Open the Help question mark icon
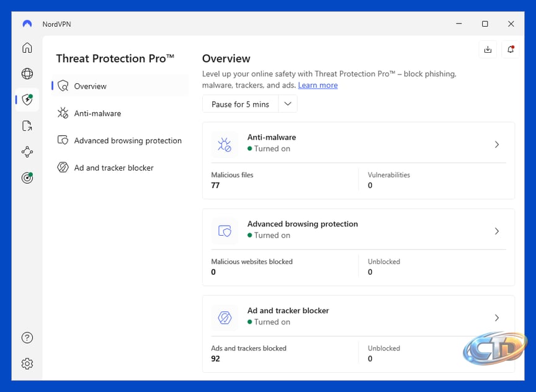 pos(27,337)
